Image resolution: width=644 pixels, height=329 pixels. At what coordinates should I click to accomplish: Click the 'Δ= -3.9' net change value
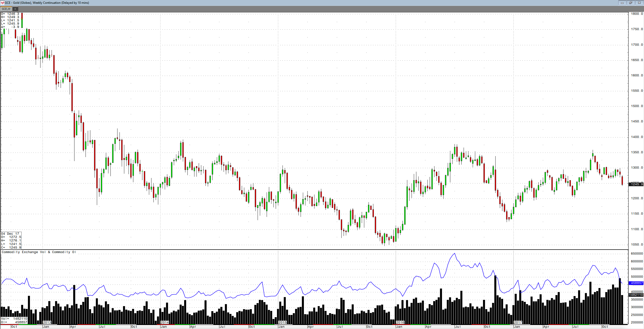10,27
